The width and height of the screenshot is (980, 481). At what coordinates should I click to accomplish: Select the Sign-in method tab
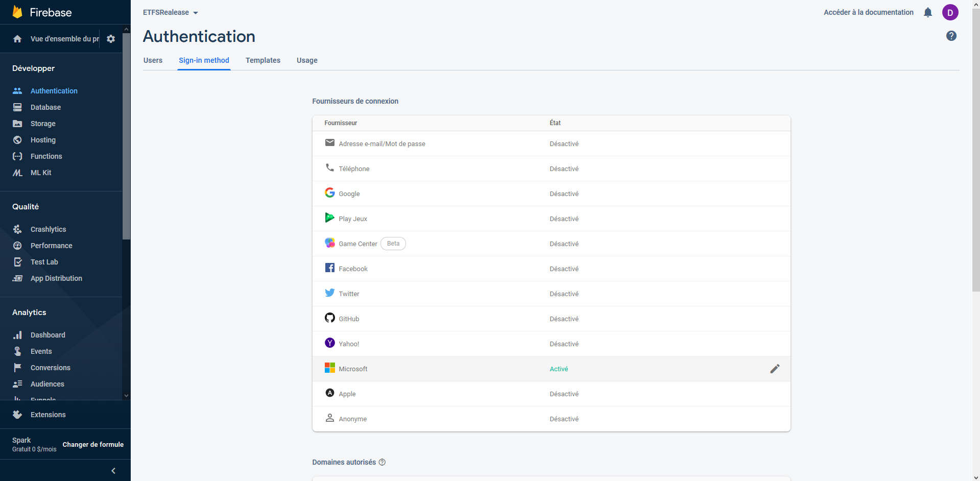(x=204, y=60)
